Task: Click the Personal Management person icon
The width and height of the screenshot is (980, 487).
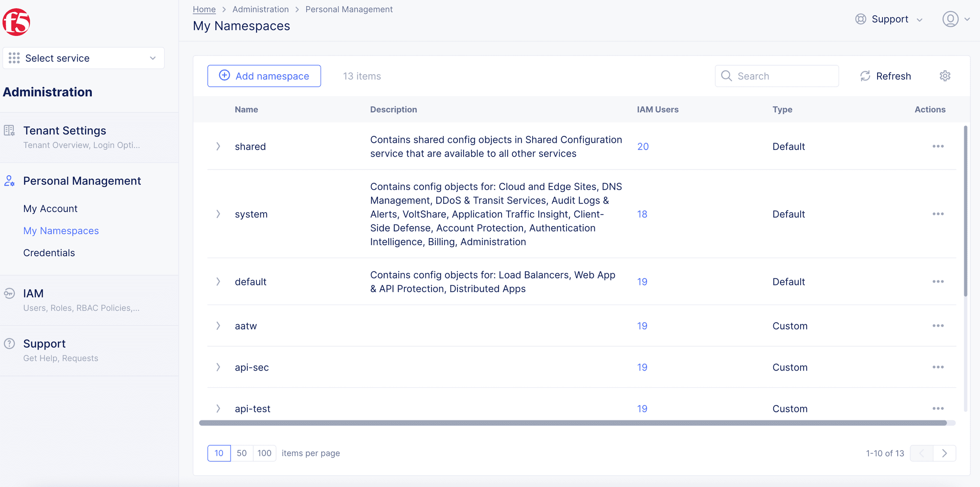Action: click(x=9, y=181)
